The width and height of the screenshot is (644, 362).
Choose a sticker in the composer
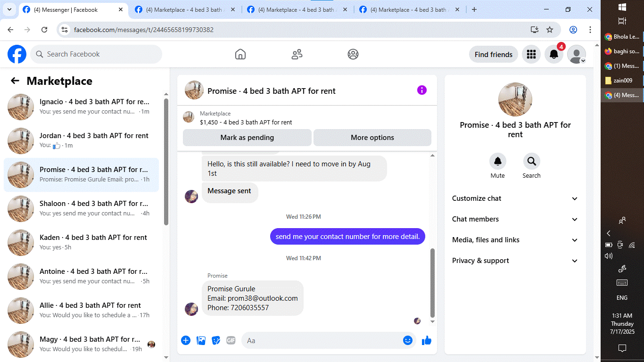(216, 340)
